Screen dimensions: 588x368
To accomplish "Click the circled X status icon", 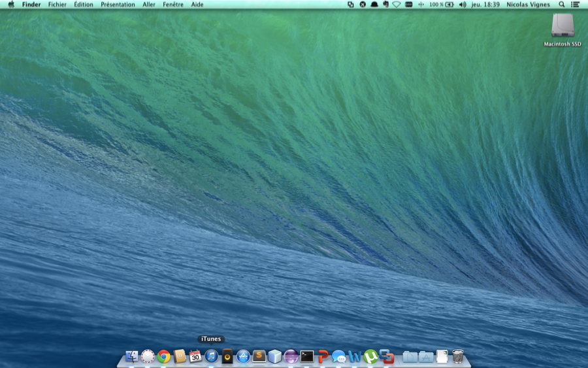I will (363, 5).
